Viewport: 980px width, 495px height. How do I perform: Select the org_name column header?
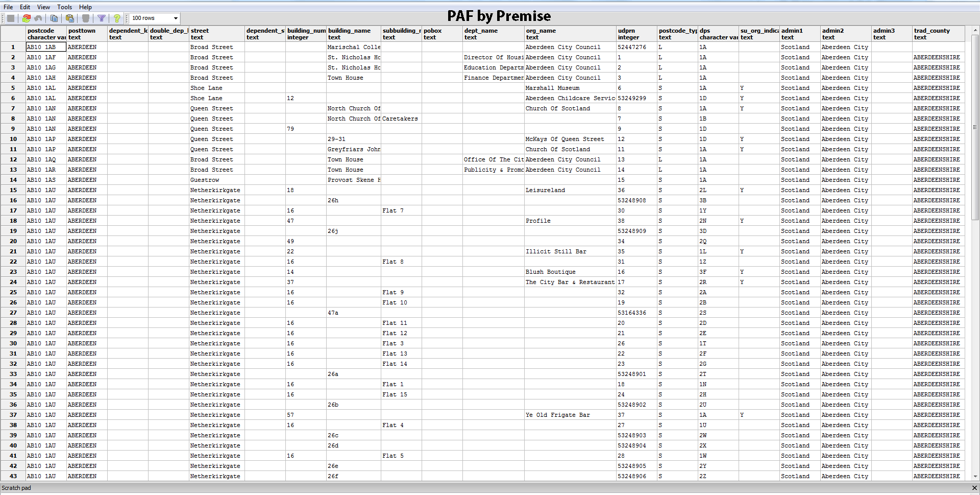pyautogui.click(x=570, y=34)
